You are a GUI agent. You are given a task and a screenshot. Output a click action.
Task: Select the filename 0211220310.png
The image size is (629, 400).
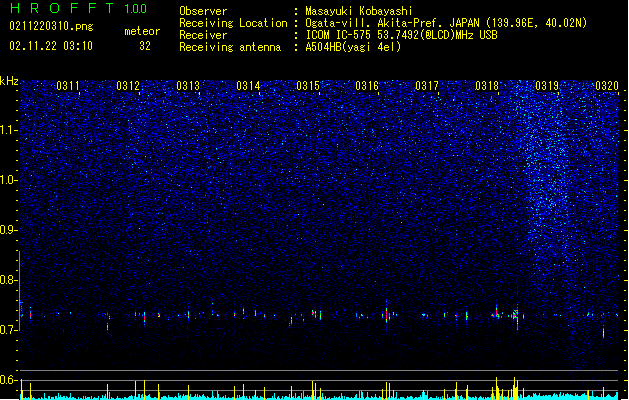coord(51,26)
